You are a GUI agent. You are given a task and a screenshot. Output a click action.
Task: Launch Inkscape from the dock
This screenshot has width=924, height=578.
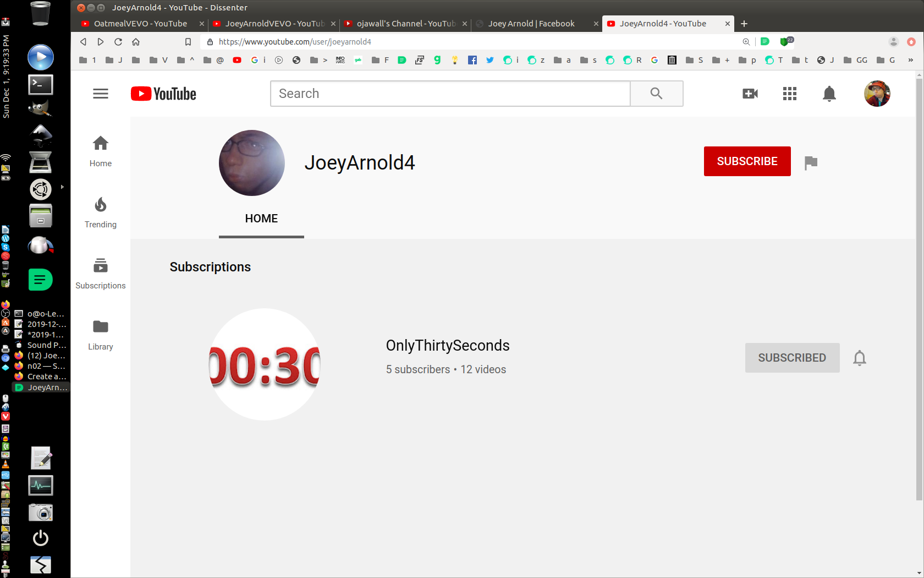[40, 134]
